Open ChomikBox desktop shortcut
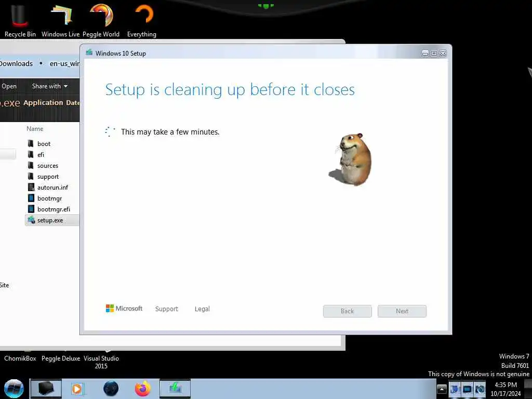Viewport: 532px width, 399px height. [x=20, y=358]
